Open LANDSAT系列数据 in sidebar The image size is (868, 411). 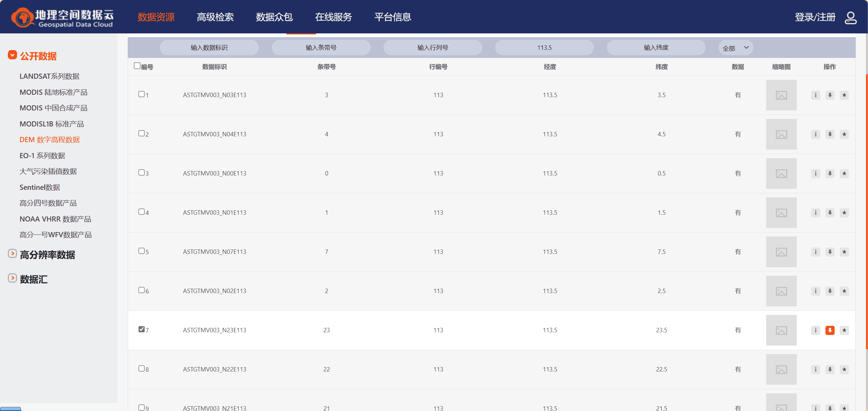(49, 76)
